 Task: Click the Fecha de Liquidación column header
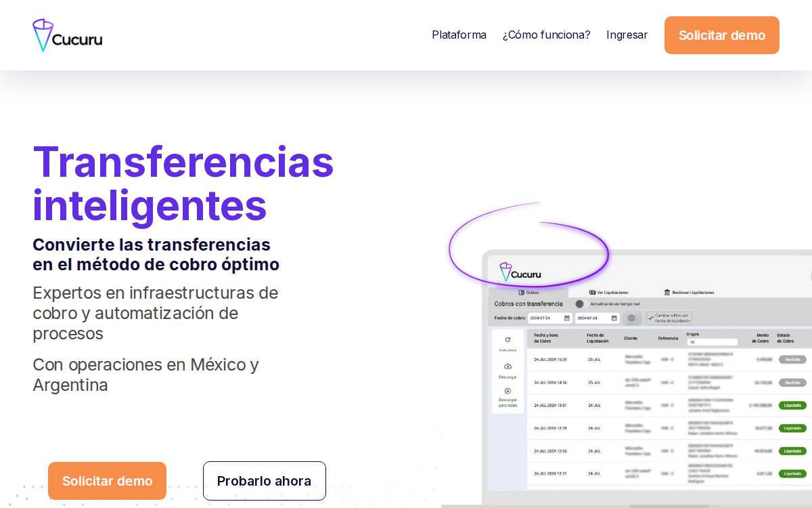599,337
